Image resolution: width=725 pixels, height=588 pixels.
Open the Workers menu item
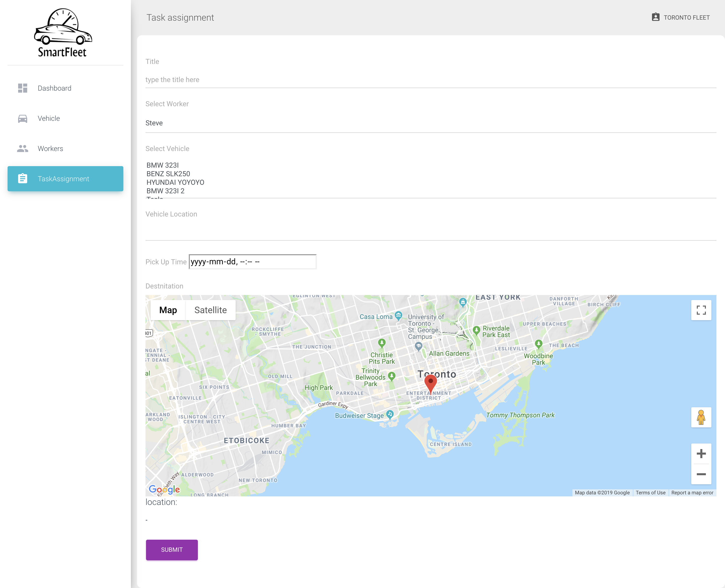point(50,149)
